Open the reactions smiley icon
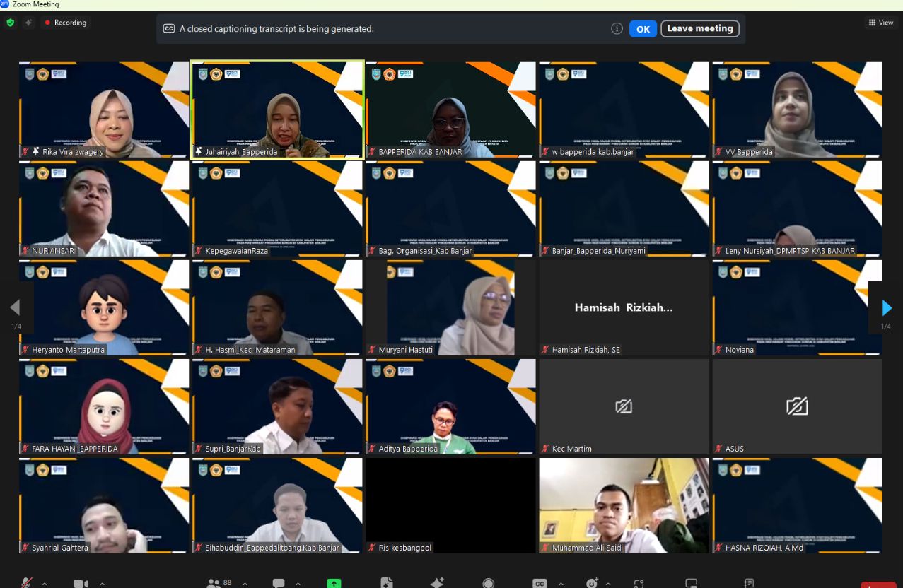Screen dimensions: 903x588 [592, 583]
